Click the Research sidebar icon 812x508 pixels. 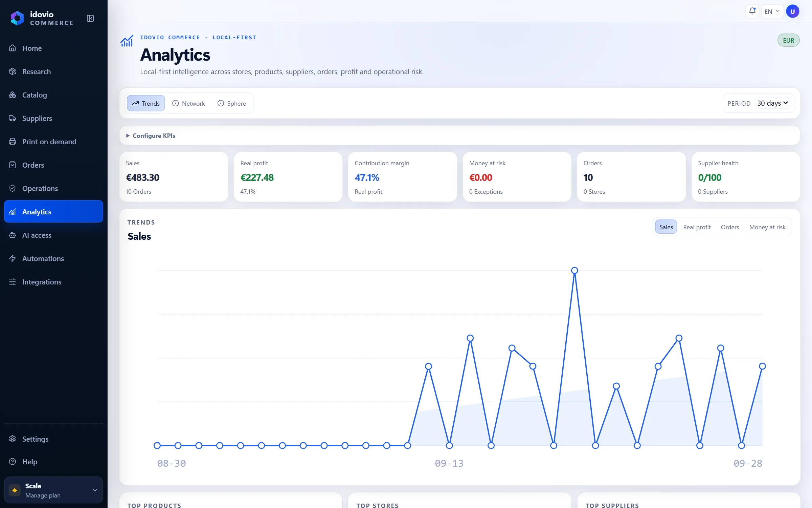13,71
